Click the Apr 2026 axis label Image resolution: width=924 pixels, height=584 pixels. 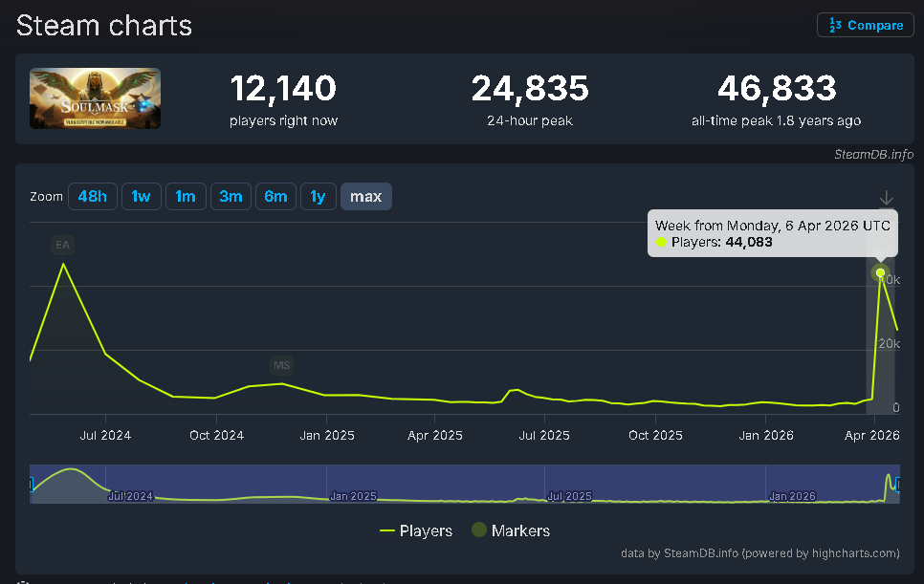(872, 436)
